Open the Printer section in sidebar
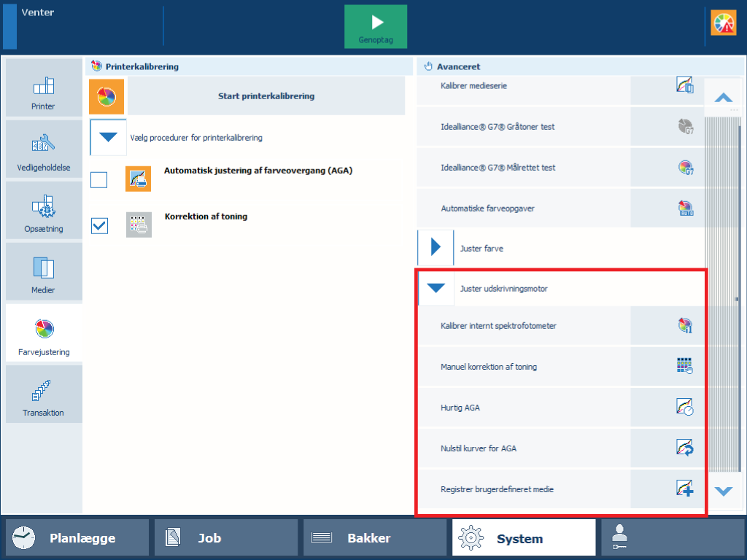The height and width of the screenshot is (560, 747). pos(44,87)
